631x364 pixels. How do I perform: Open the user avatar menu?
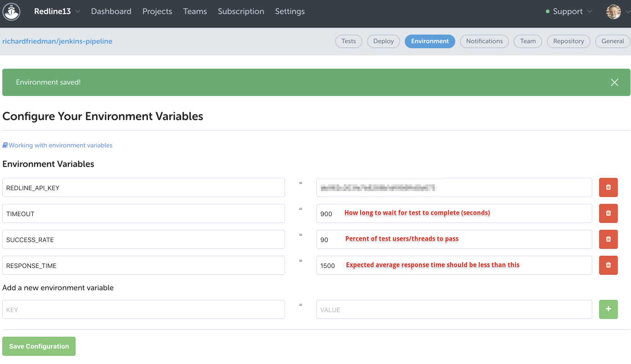tap(614, 11)
